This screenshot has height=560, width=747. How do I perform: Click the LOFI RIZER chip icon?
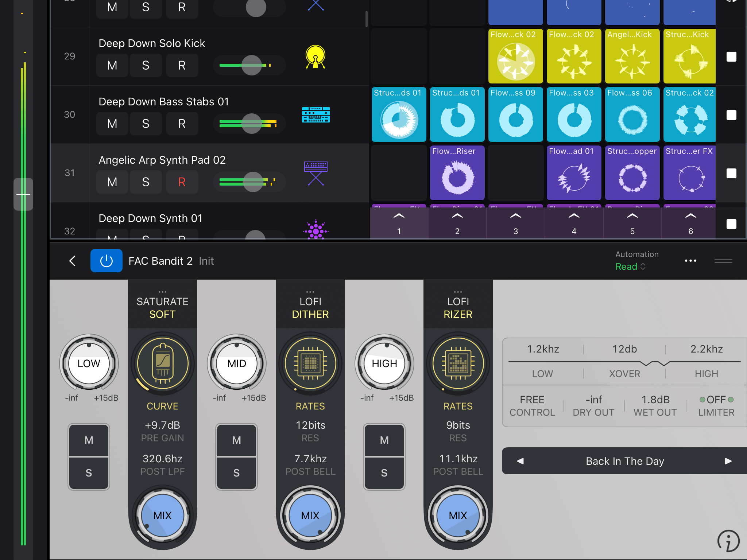(x=458, y=363)
